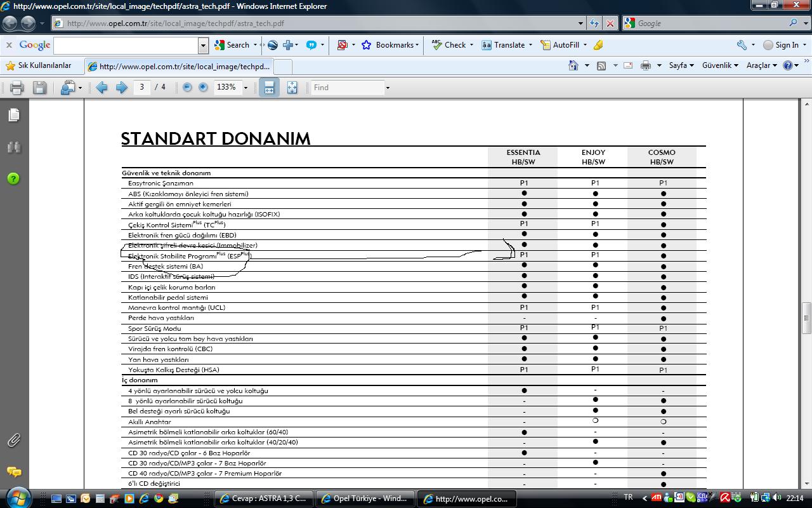Image resolution: width=812 pixels, height=508 pixels.
Task: Click the search magnifier in Google box
Action: (x=794, y=23)
